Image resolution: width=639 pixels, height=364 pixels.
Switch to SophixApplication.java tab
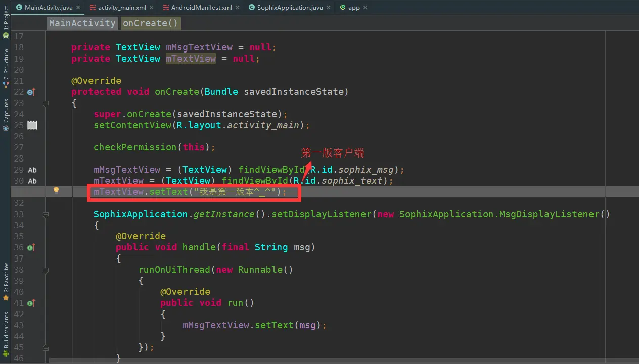[x=289, y=8]
